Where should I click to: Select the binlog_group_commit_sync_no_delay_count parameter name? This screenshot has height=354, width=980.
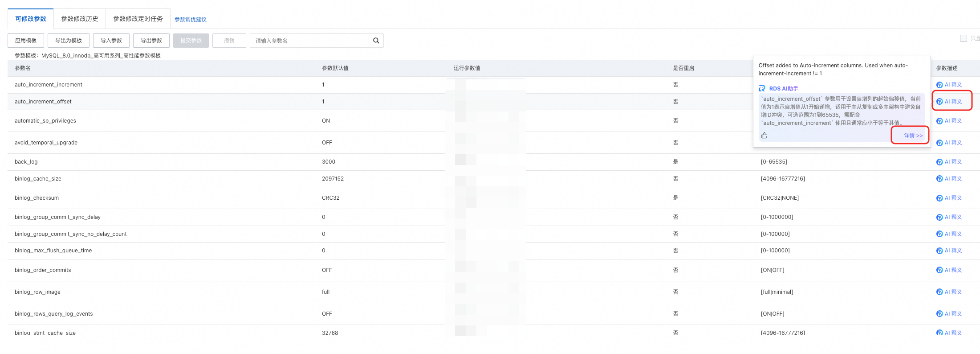click(x=71, y=234)
